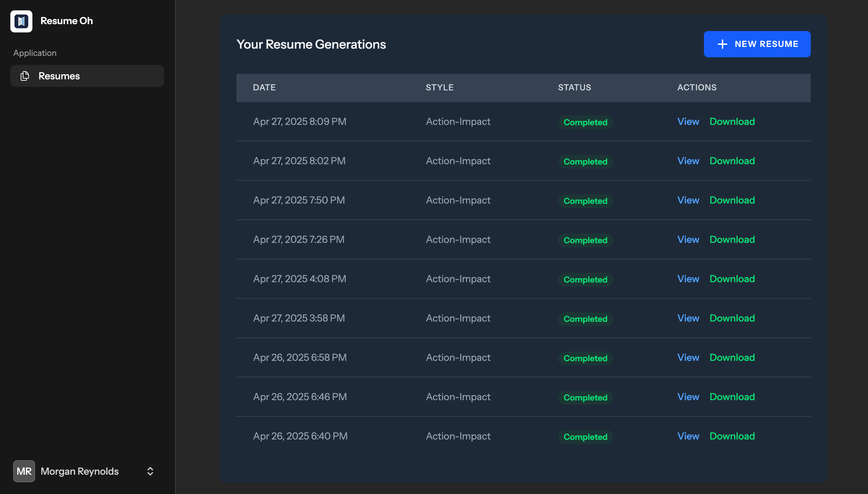Click the plus icon on New Resume

pos(722,44)
